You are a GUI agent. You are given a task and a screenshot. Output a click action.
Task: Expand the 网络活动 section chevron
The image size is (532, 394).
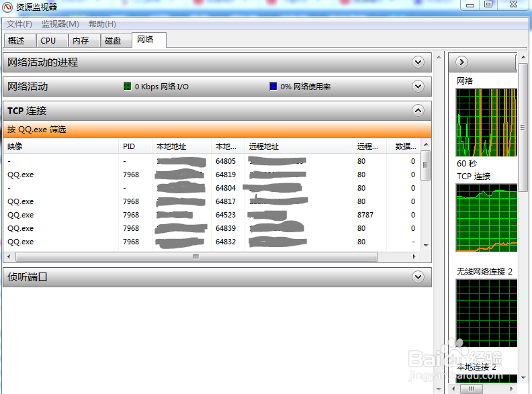418,87
